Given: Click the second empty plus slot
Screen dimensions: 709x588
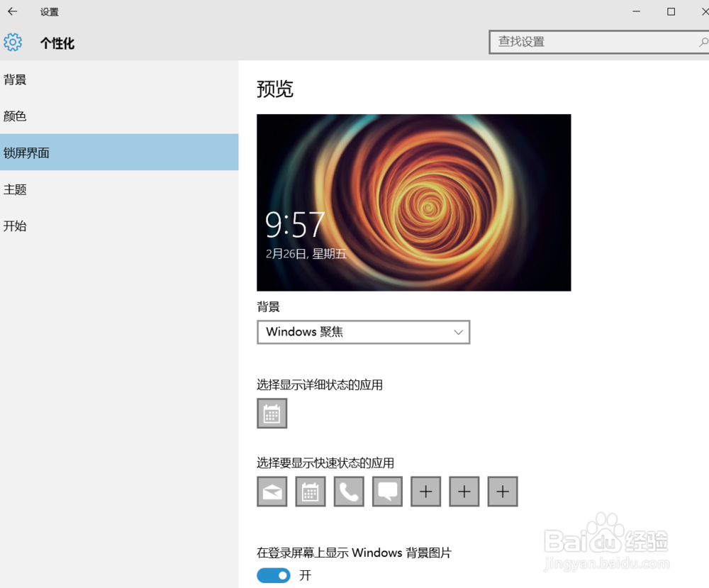Looking at the screenshot, I should click(464, 491).
